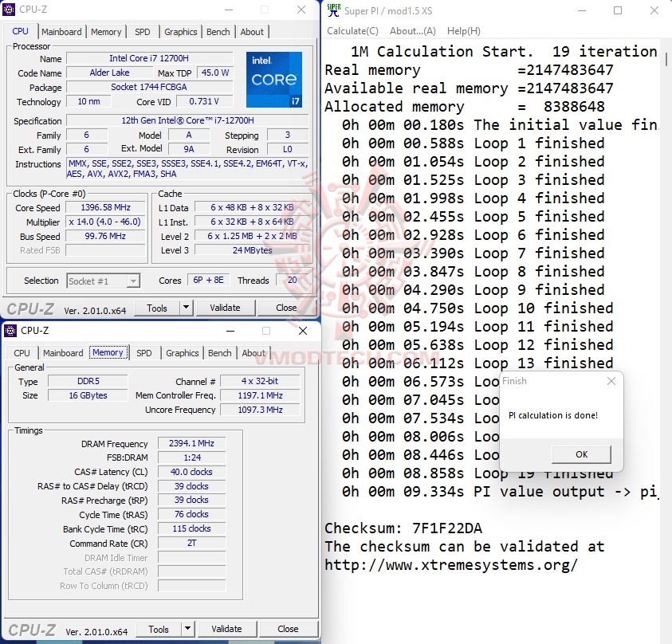Click memory Size value 16 GBytes

(88, 395)
